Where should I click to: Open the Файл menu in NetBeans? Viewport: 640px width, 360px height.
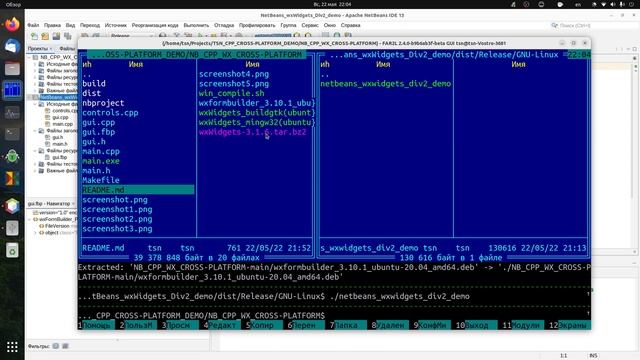33,25
